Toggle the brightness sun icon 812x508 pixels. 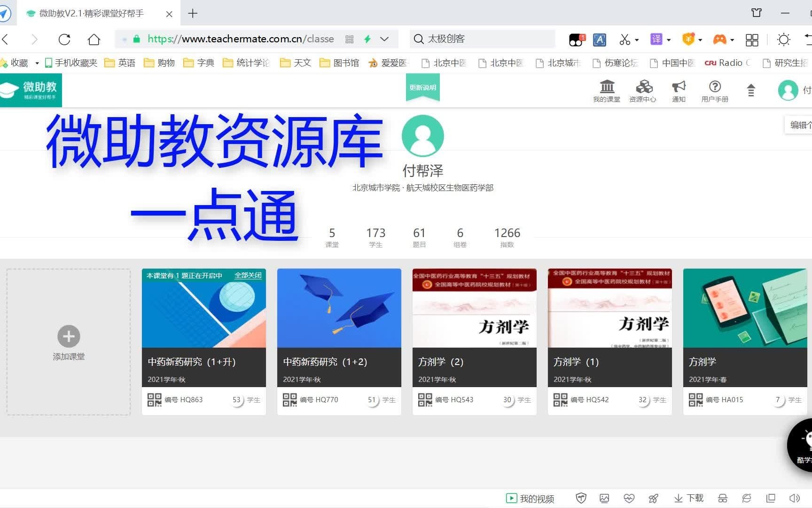[x=784, y=40]
